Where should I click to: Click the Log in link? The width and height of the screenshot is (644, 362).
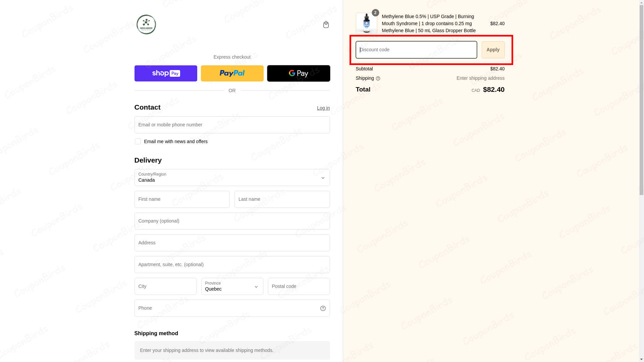pyautogui.click(x=323, y=108)
